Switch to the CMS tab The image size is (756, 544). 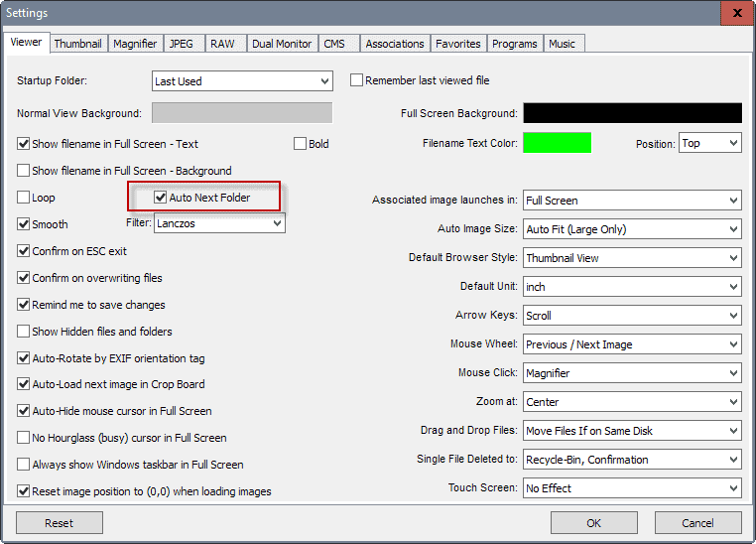click(x=338, y=44)
